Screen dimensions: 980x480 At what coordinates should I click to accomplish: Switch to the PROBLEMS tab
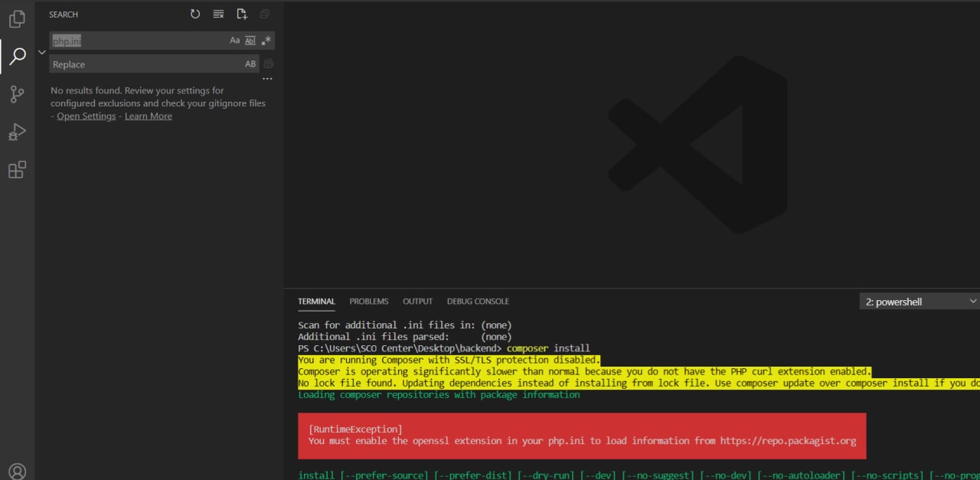point(369,301)
